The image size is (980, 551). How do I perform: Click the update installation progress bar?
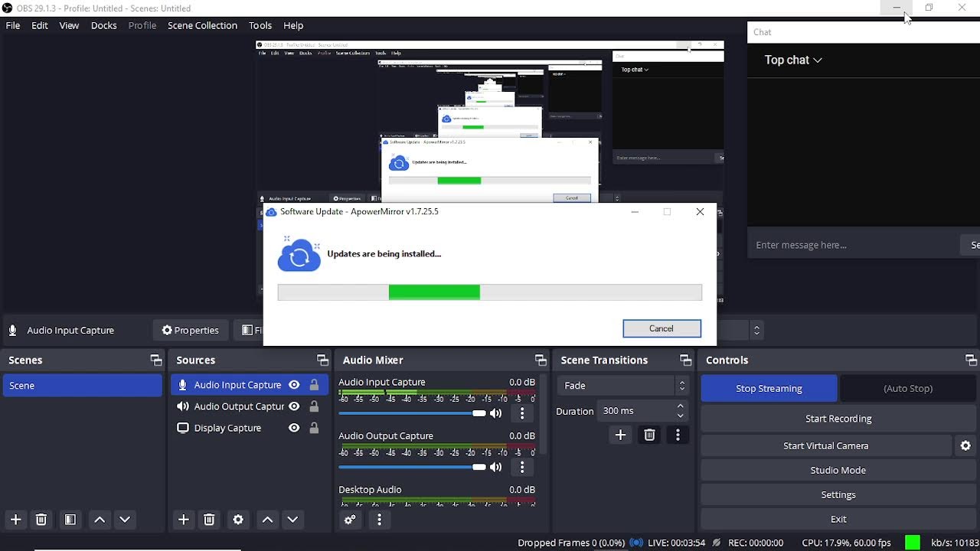pos(490,292)
